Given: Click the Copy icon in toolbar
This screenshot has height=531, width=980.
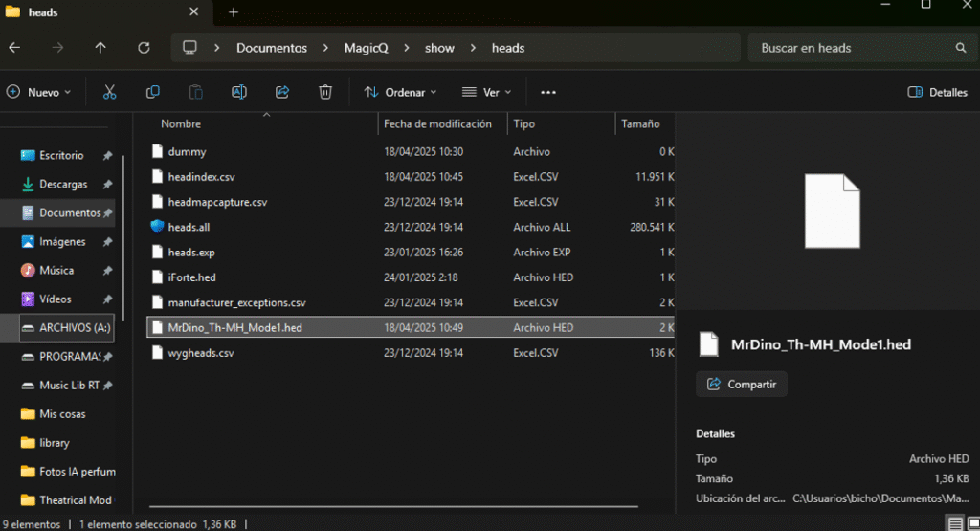Looking at the screenshot, I should tap(152, 92).
